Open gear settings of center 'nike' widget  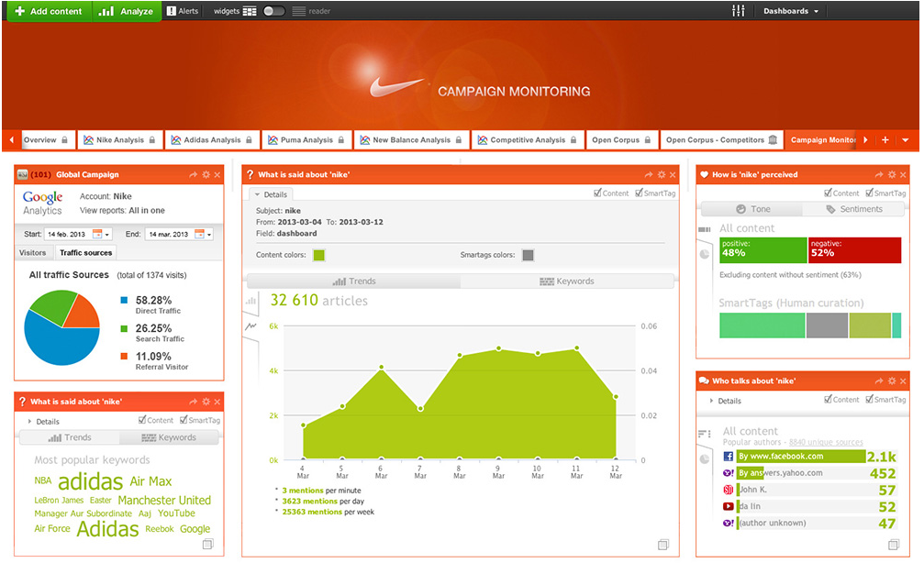pyautogui.click(x=662, y=175)
